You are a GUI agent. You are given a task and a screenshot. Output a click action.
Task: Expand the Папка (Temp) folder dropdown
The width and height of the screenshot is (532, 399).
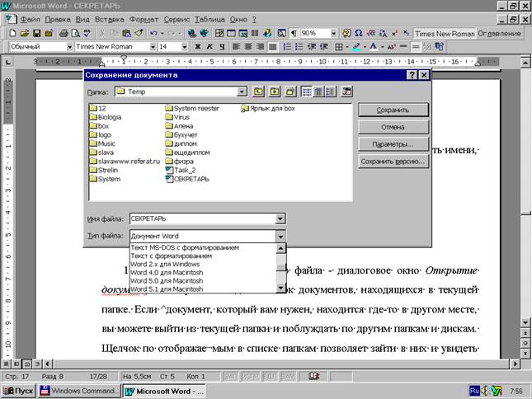[x=241, y=92]
